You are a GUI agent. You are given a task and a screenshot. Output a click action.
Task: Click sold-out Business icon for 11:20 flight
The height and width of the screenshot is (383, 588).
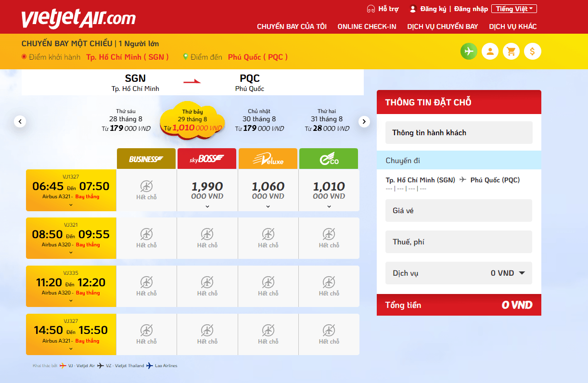click(146, 282)
